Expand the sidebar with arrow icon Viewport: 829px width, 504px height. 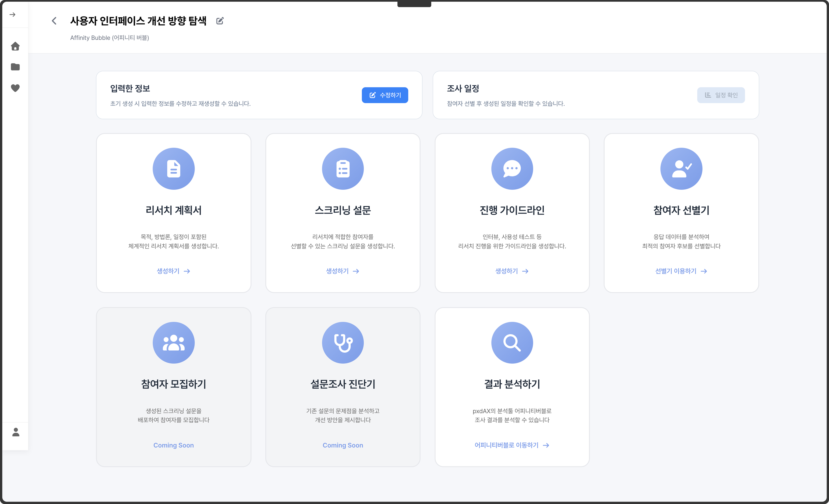(x=13, y=14)
